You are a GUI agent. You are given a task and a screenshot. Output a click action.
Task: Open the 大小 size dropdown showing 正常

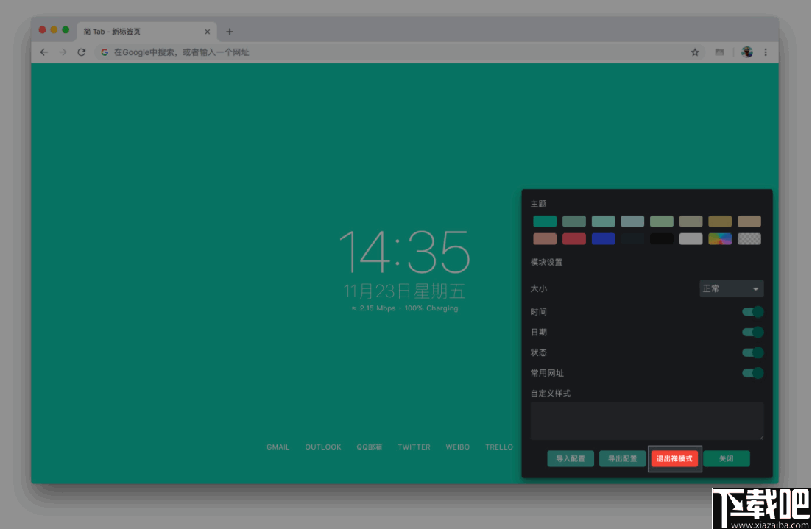(x=731, y=289)
